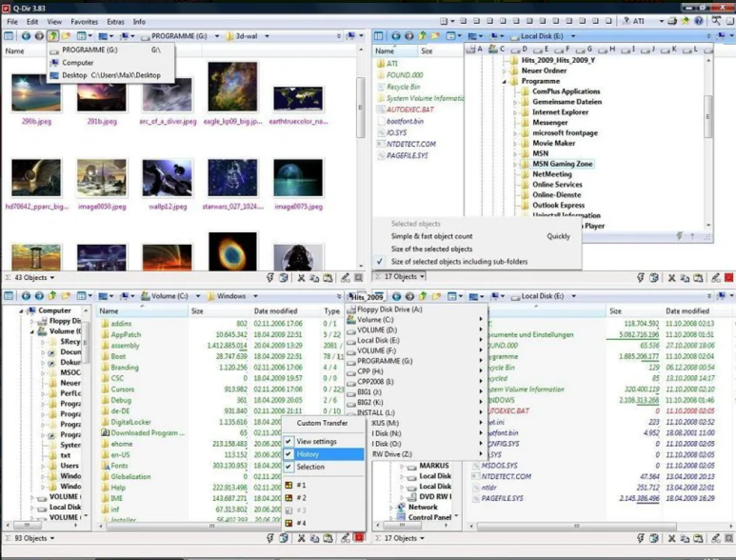Select the MSN Gaming Zone folder in the tree
The width and height of the screenshot is (736, 560).
pyautogui.click(x=563, y=164)
